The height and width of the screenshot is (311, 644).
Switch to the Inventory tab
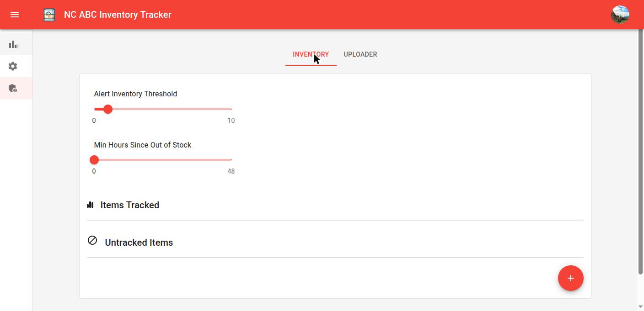311,54
